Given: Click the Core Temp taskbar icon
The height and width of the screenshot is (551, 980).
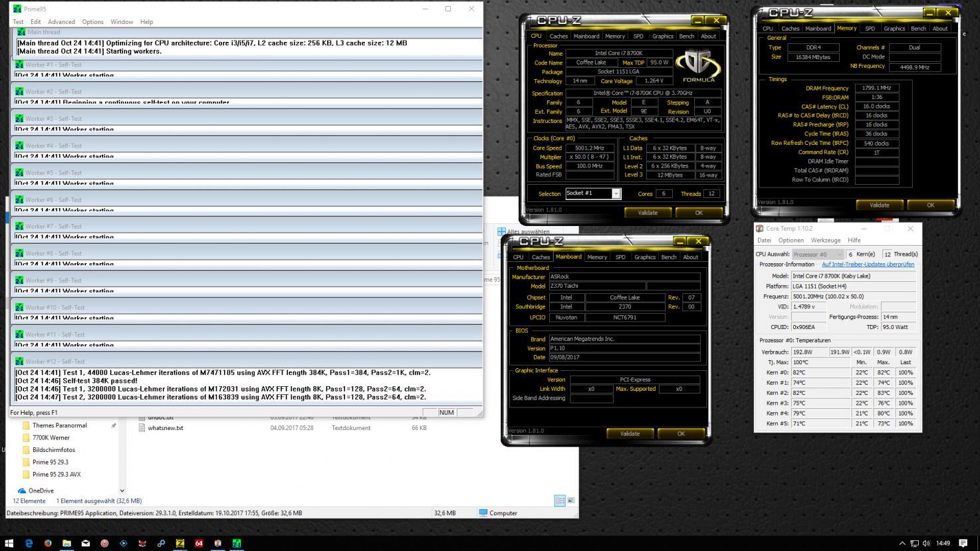Looking at the screenshot, I should coord(217,543).
